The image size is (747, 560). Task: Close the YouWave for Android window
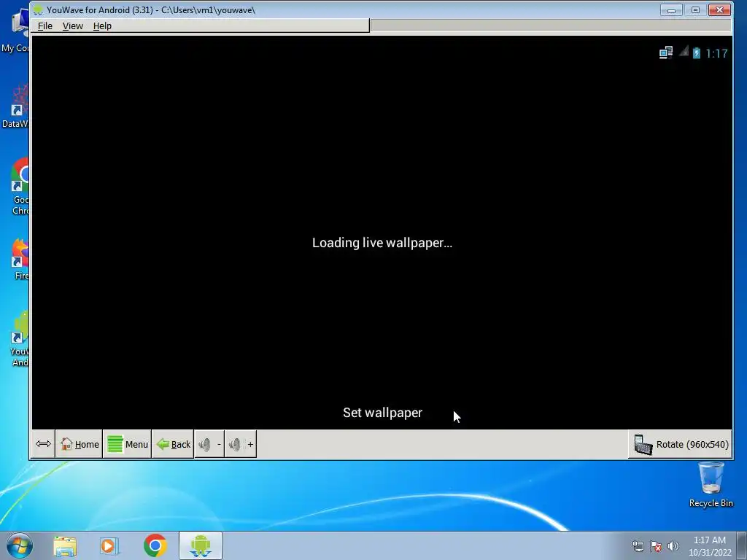click(x=719, y=9)
